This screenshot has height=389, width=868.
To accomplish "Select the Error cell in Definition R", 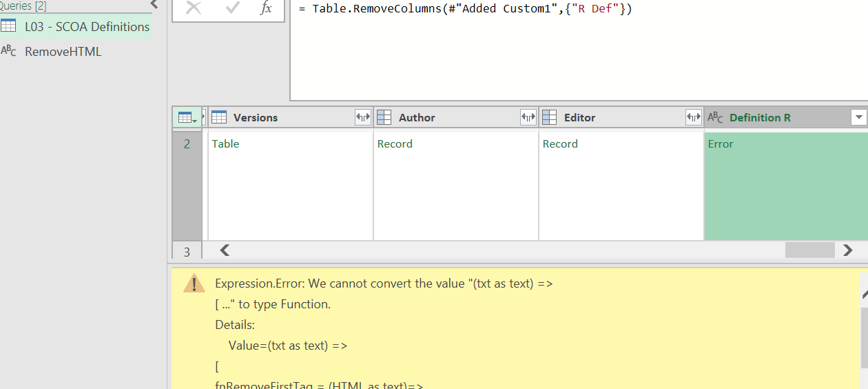I will tap(786, 185).
